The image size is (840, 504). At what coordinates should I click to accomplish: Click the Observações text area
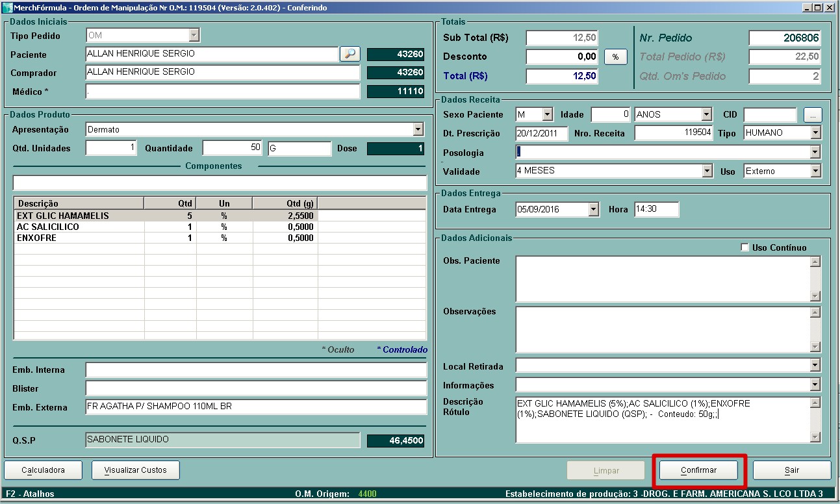pos(662,329)
